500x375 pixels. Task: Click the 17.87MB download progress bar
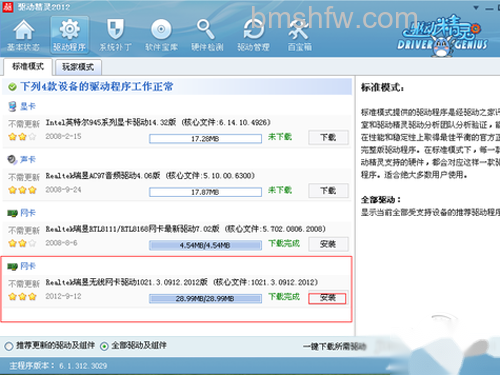click(205, 192)
